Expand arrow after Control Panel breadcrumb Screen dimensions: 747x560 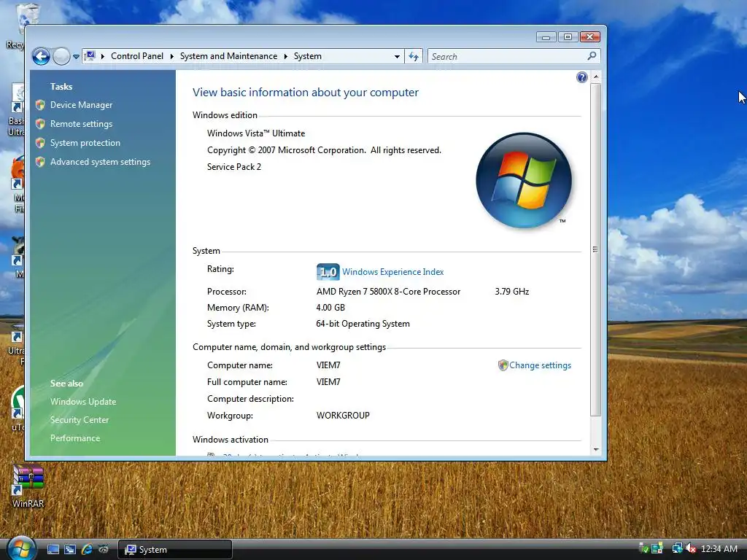(x=171, y=56)
